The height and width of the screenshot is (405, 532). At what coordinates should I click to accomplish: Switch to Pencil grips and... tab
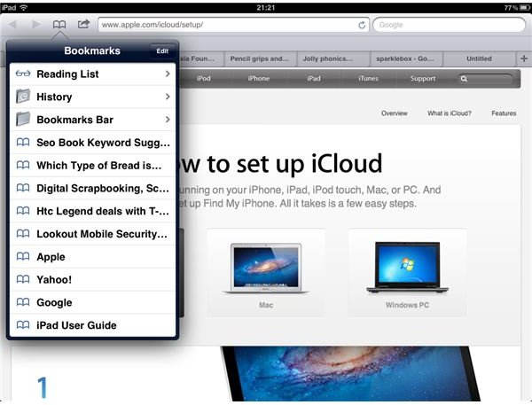[x=260, y=58]
